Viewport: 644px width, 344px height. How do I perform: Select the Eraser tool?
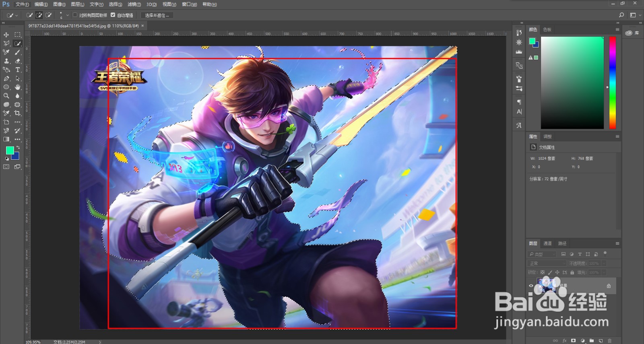point(18,61)
